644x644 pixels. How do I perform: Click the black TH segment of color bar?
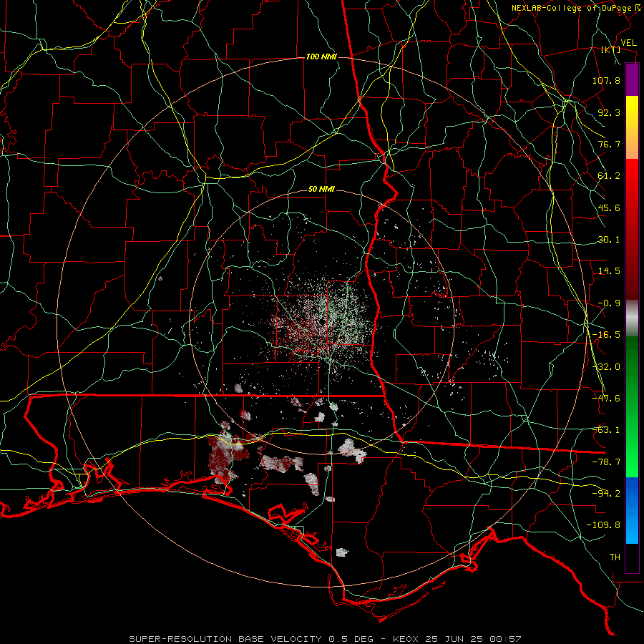[632, 558]
